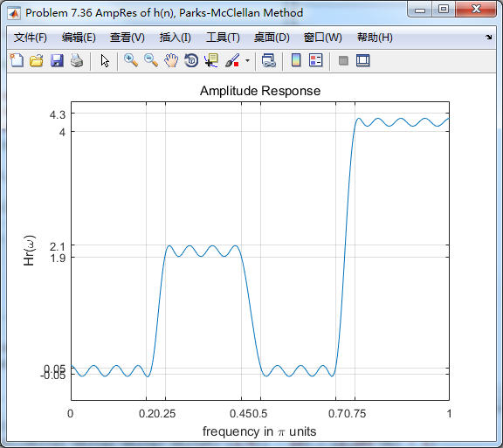Enable the Pan hand tool
The height and width of the screenshot is (448, 503).
171,60
